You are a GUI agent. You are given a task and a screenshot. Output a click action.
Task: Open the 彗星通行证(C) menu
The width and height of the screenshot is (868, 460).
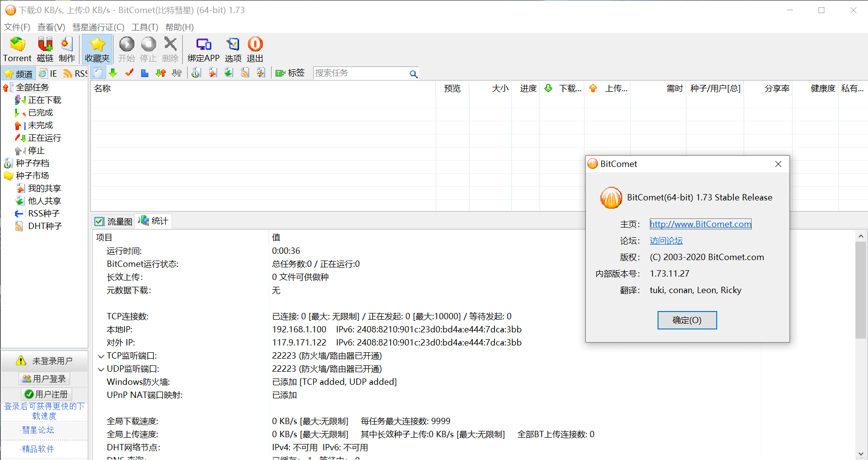pyautogui.click(x=98, y=27)
